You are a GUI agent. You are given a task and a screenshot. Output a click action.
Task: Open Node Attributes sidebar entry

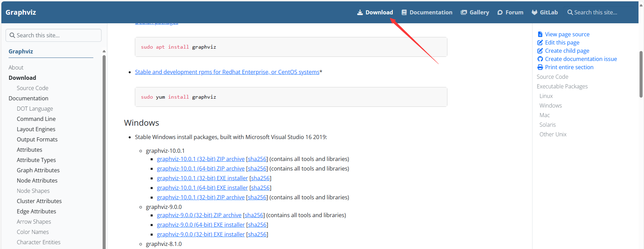click(x=37, y=180)
